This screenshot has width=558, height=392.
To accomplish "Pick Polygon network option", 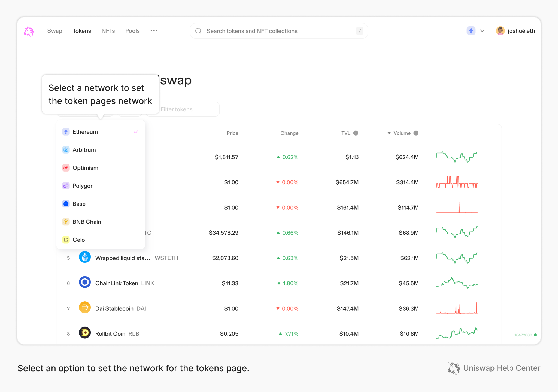I will click(x=101, y=186).
